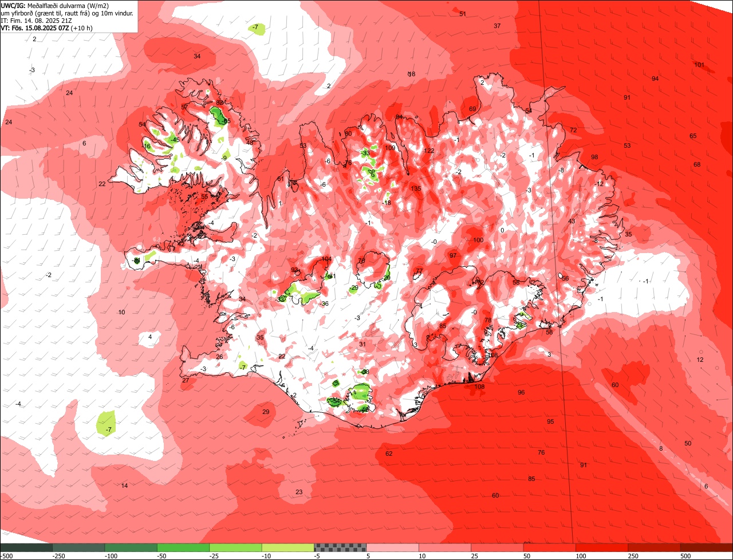Select the palest pink swatch between 5 and 10
The height and width of the screenshot is (560, 733).
393,547
